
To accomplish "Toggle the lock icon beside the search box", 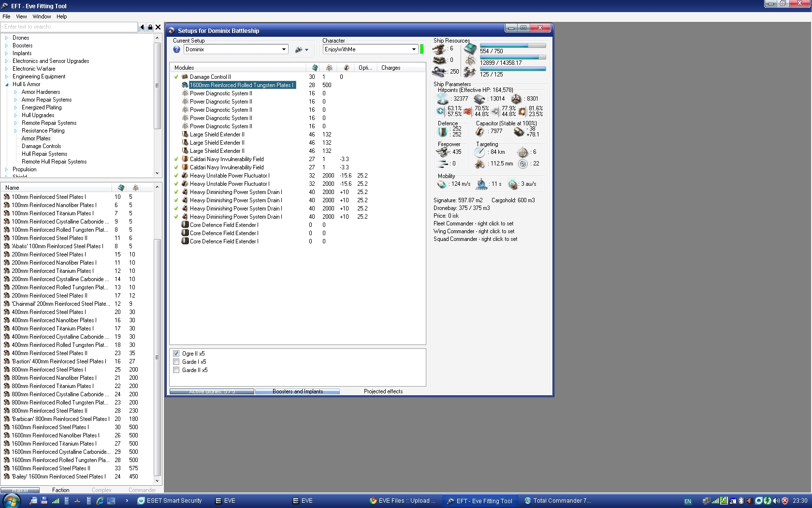I will [150, 27].
